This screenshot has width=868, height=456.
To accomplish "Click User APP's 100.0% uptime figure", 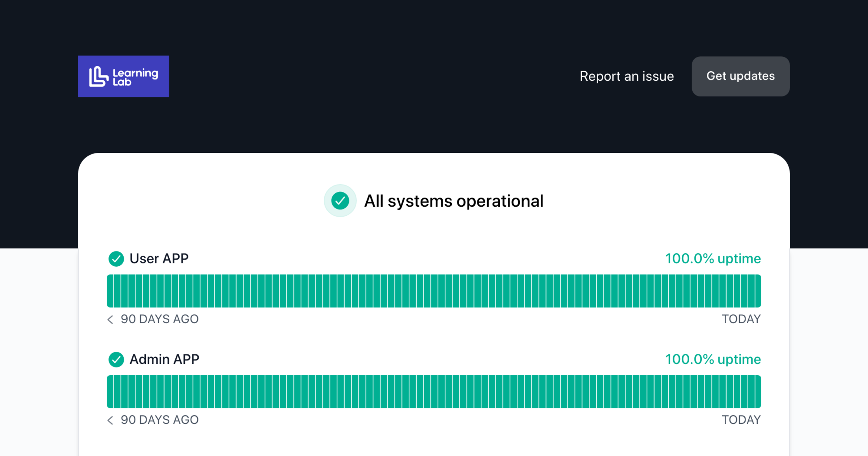I will click(x=713, y=259).
